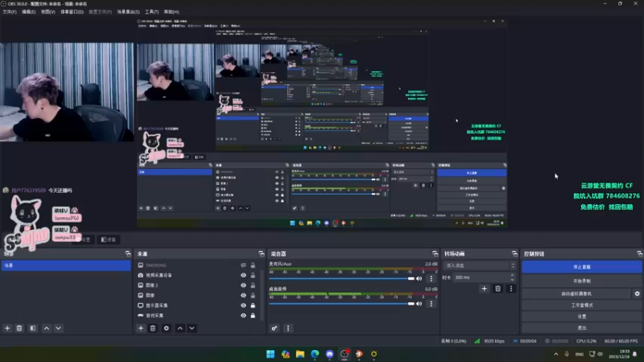Enable 工作室模式 button
Image resolution: width=644 pixels, height=362 pixels.
tap(582, 306)
